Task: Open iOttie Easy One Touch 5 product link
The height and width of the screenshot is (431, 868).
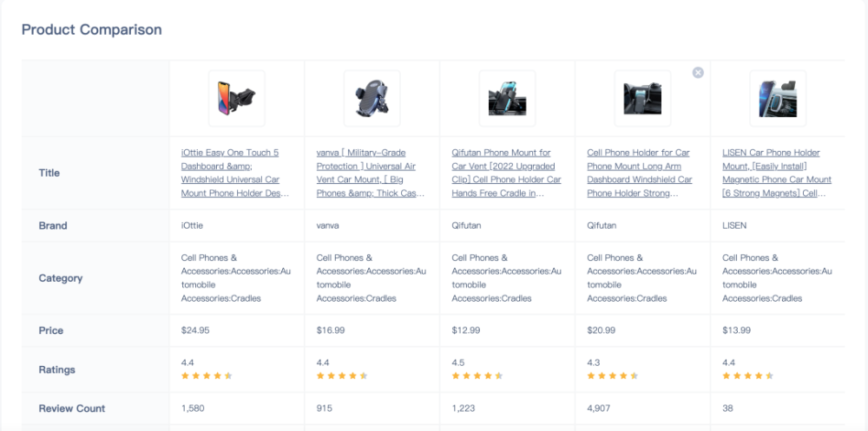Action: coord(235,173)
